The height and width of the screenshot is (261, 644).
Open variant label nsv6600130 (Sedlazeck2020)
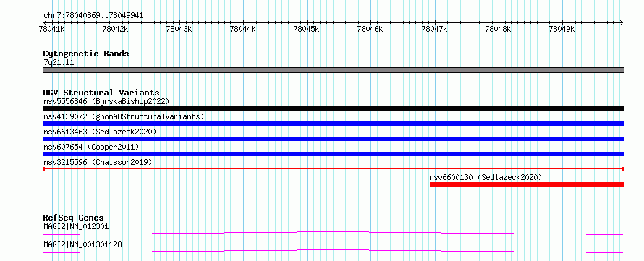click(x=486, y=177)
